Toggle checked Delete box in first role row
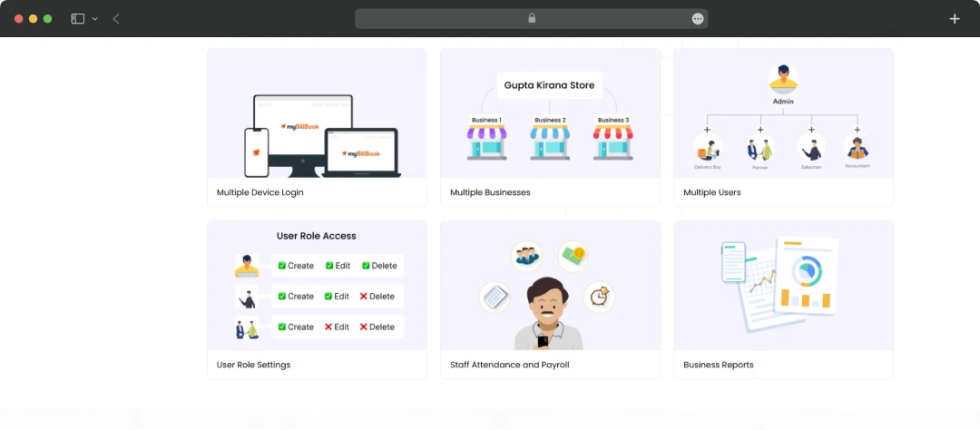This screenshot has width=980, height=430. (366, 266)
